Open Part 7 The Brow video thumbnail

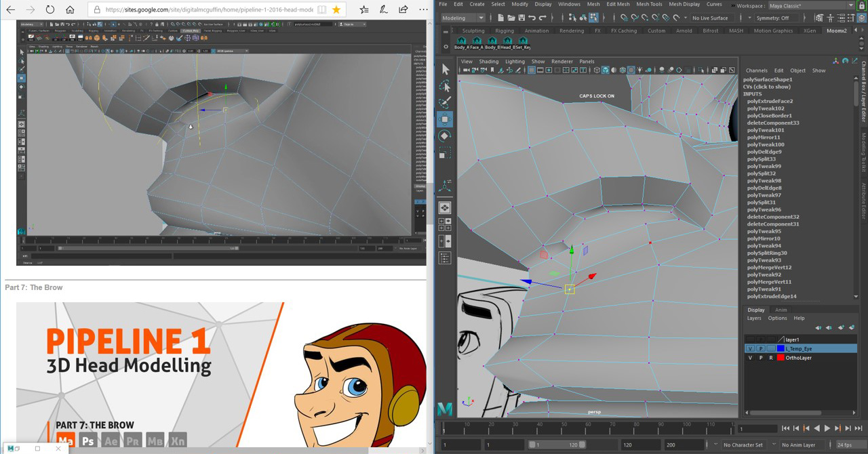point(221,375)
